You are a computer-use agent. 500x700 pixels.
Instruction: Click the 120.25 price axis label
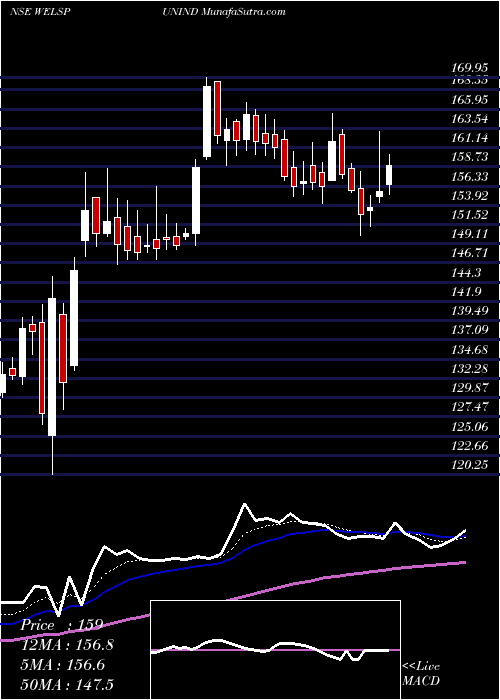coord(469,465)
